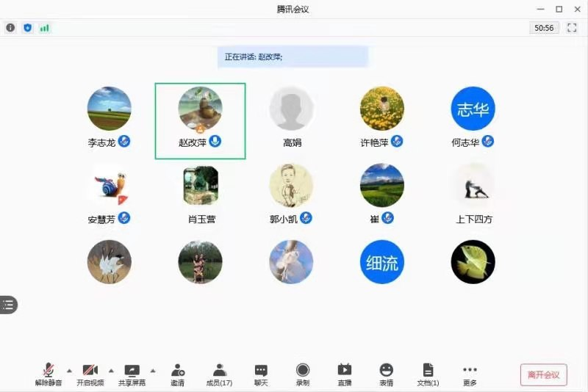The height and width of the screenshot is (392, 588).
Task: Toggle fullscreen mode icon next to timer
Action: pos(572,28)
